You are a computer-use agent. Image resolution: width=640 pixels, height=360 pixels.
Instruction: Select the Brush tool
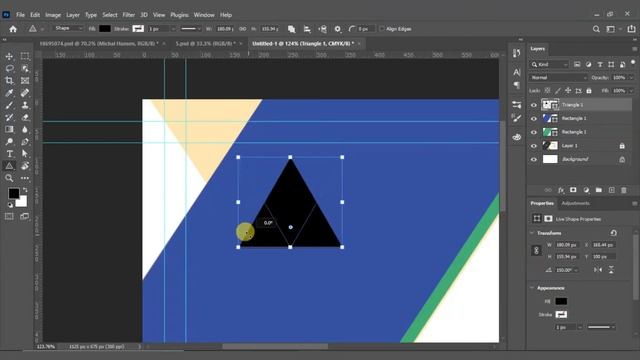pos(9,105)
